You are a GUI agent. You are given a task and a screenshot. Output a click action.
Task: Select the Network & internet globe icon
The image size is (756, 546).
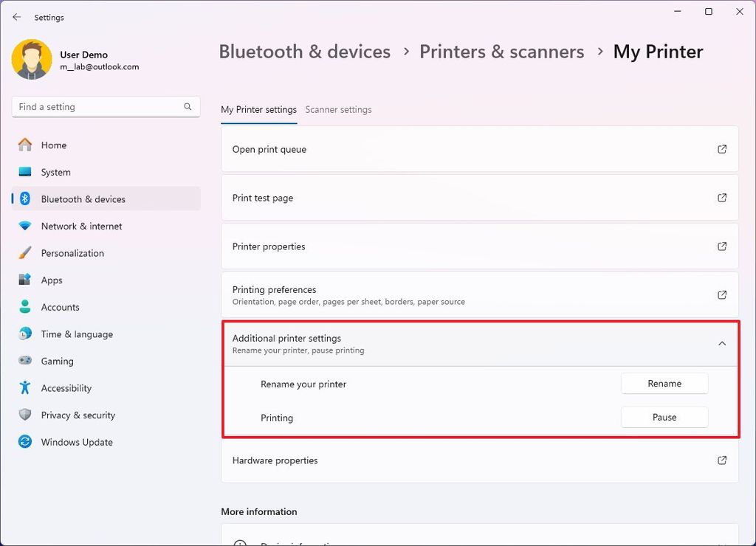[24, 226]
